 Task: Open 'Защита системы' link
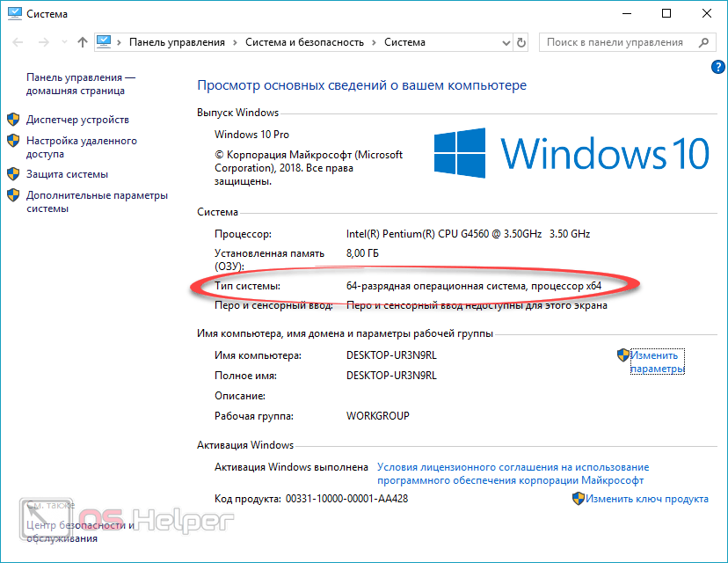coord(67,174)
